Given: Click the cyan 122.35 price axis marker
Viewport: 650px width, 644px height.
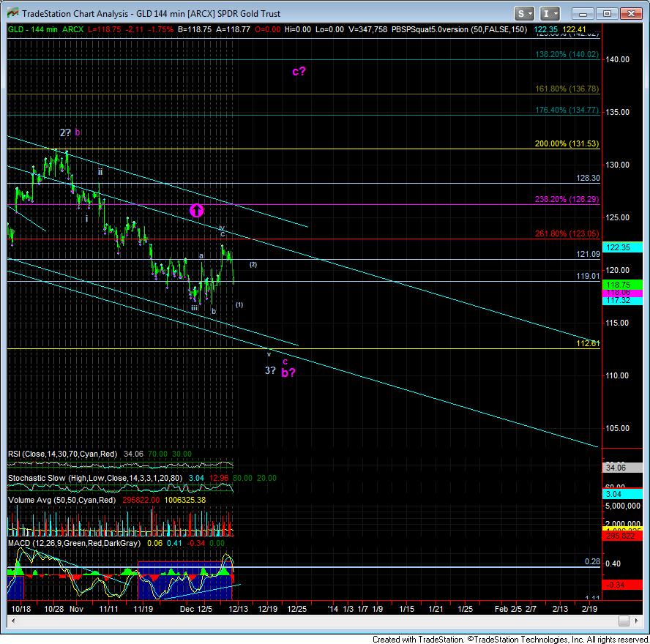Looking at the screenshot, I should coord(623,247).
